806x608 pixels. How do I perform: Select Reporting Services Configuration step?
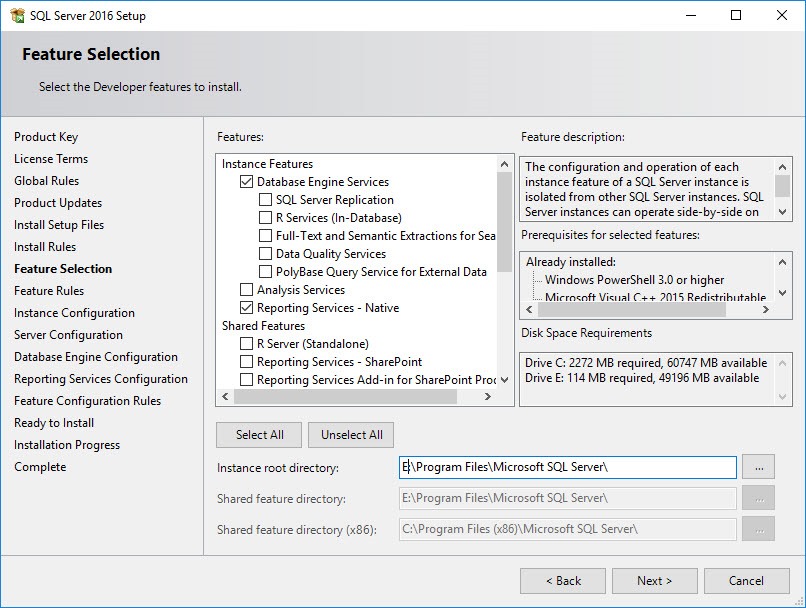coord(101,379)
